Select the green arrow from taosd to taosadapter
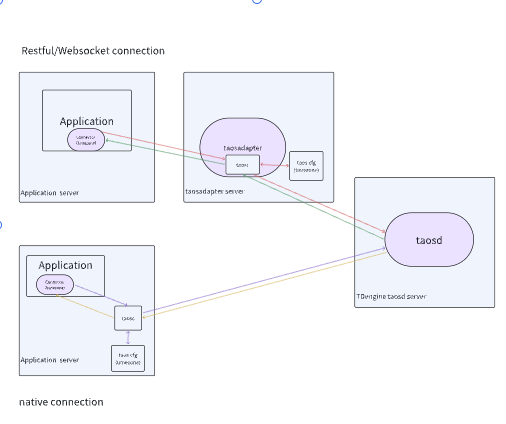 pyautogui.click(x=314, y=207)
